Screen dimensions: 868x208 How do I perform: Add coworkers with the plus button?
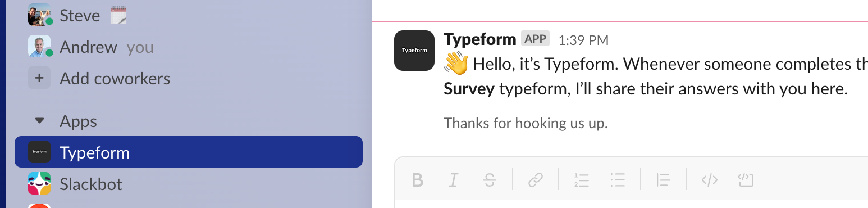39,78
